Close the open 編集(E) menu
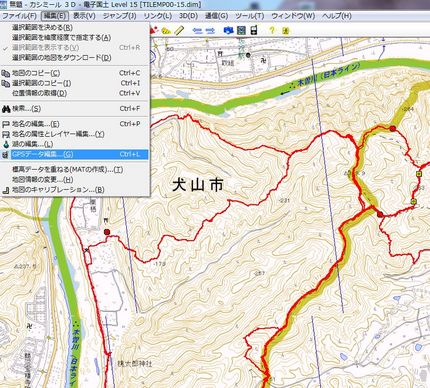Image resolution: width=430 pixels, height=388 pixels. [55, 16]
